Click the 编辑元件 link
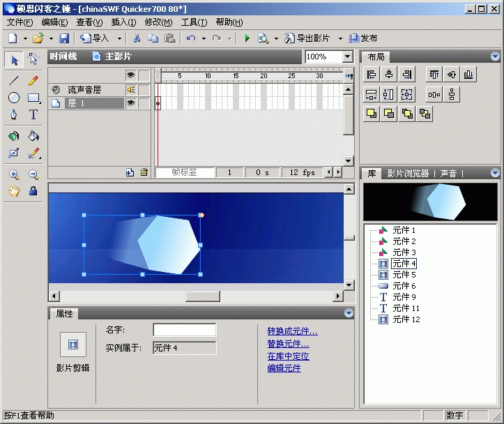The height and width of the screenshot is (424, 504). (x=284, y=368)
